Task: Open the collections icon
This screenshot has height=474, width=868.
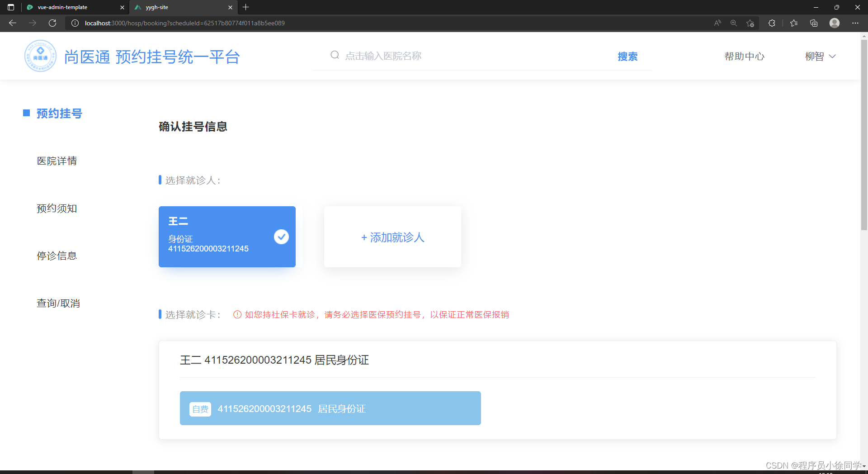Action: click(x=814, y=23)
